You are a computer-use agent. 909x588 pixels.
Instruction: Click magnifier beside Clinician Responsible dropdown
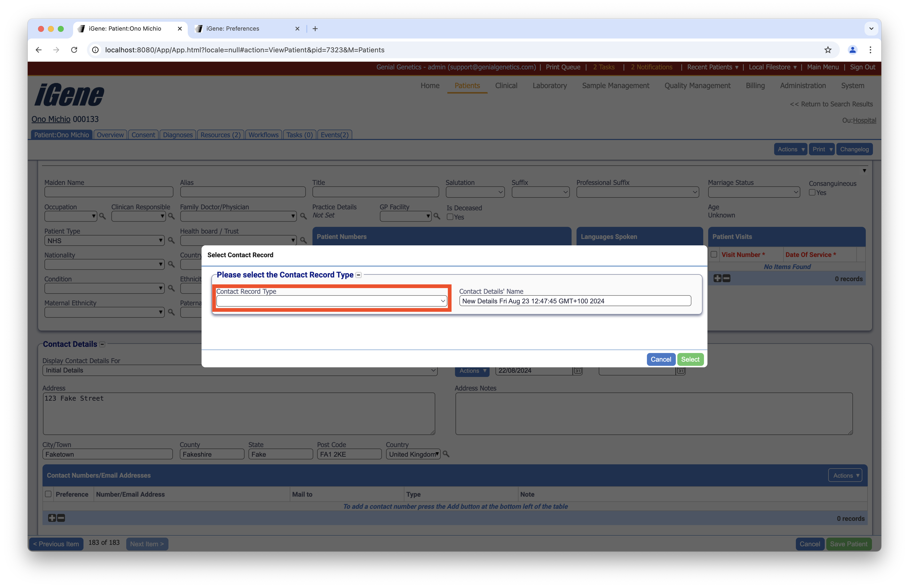tap(171, 216)
